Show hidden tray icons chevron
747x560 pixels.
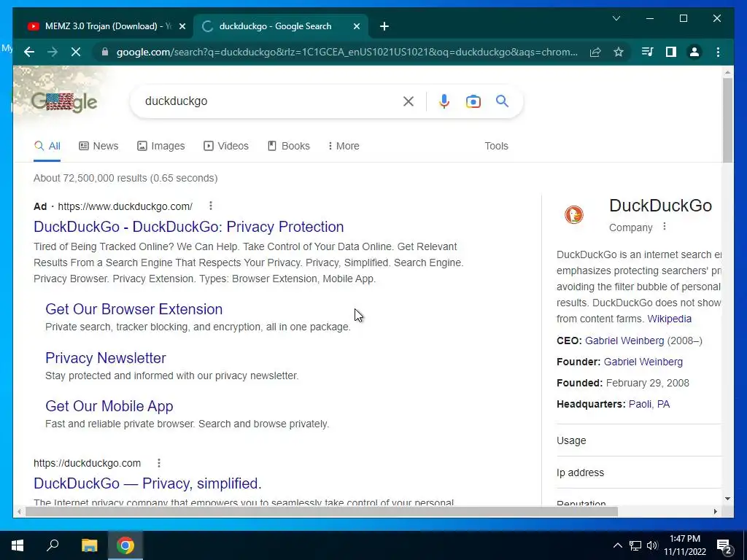617,545
